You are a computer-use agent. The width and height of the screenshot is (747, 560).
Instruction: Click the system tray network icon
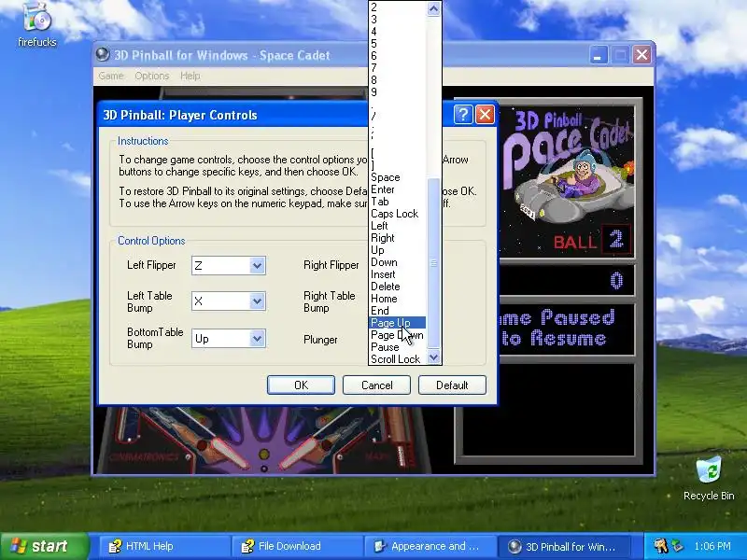(x=677, y=546)
